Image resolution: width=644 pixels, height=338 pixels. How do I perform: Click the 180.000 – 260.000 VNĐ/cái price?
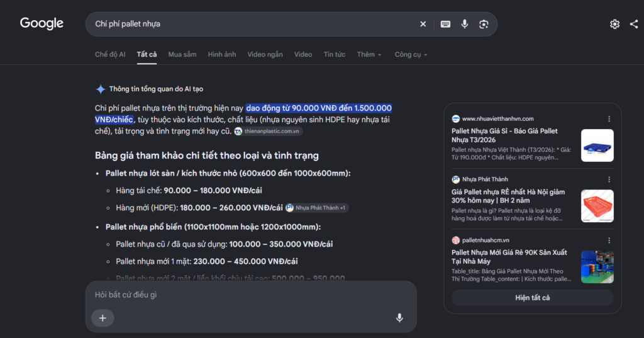[x=231, y=208]
